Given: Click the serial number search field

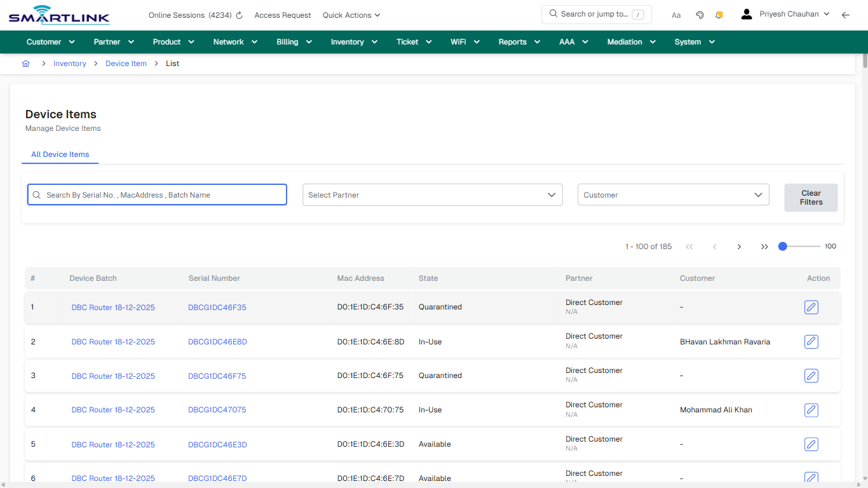Looking at the screenshot, I should (157, 194).
